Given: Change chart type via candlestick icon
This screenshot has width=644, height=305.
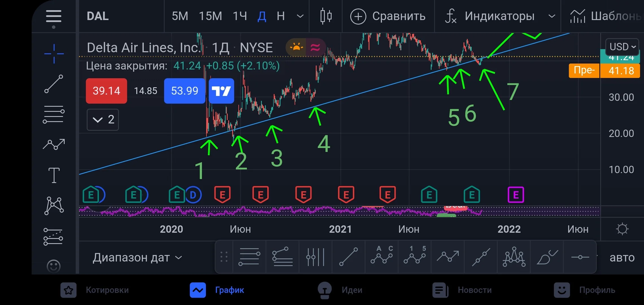Looking at the screenshot, I should 326,16.
